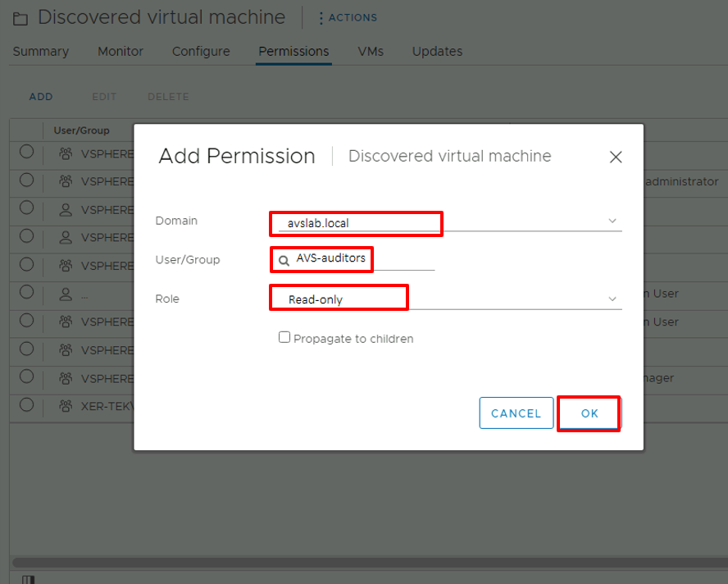Select the radio button on the first permission row
728x584 pixels.
click(x=25, y=153)
